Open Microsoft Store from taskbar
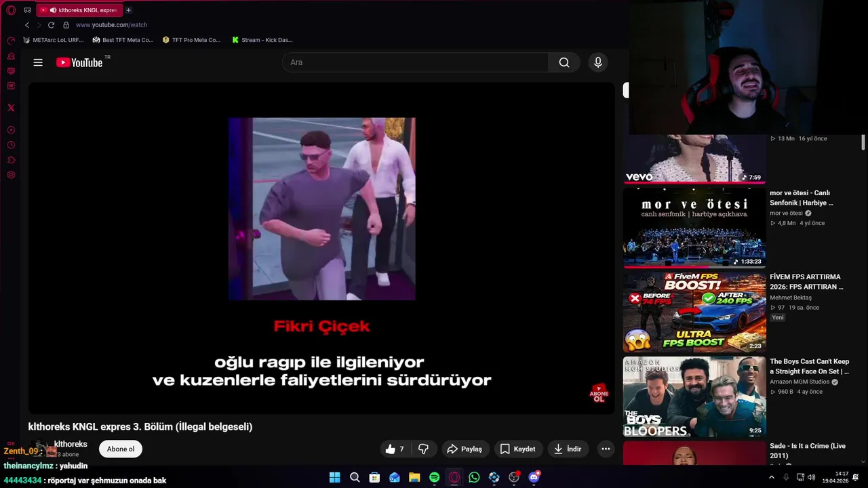 tap(374, 477)
